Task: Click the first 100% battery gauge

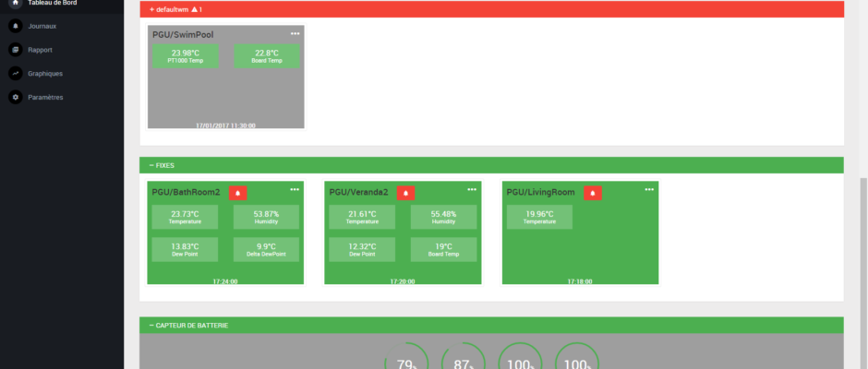Action: click(521, 357)
